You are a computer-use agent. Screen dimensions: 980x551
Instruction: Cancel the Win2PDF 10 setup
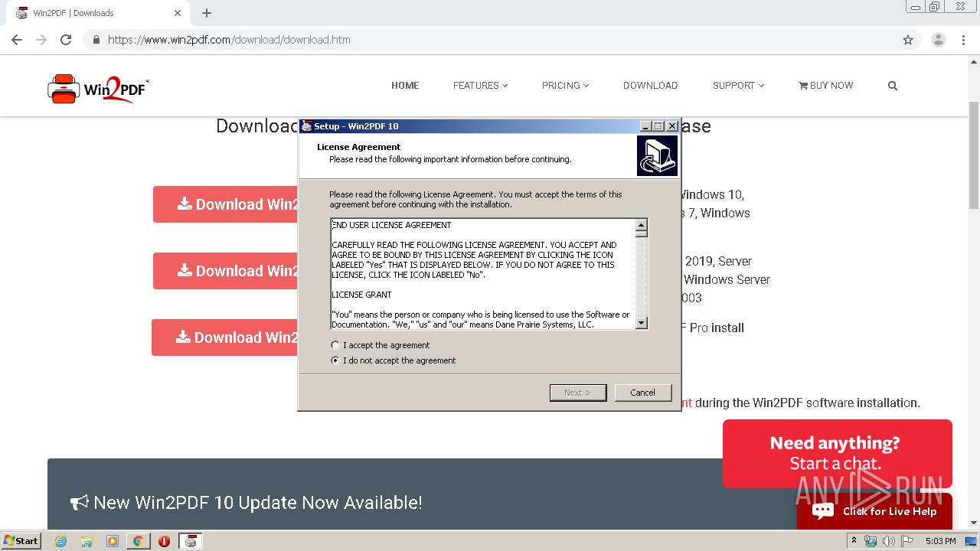[x=643, y=393]
